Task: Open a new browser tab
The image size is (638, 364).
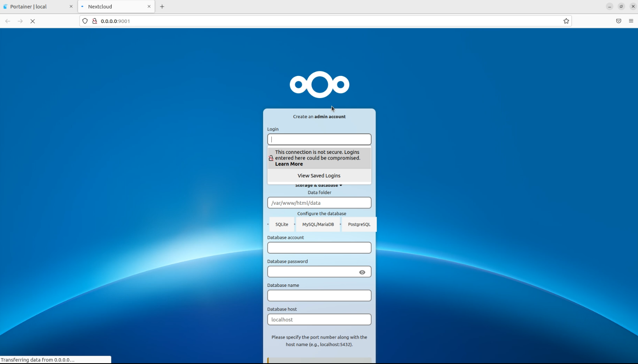Action: tap(162, 7)
